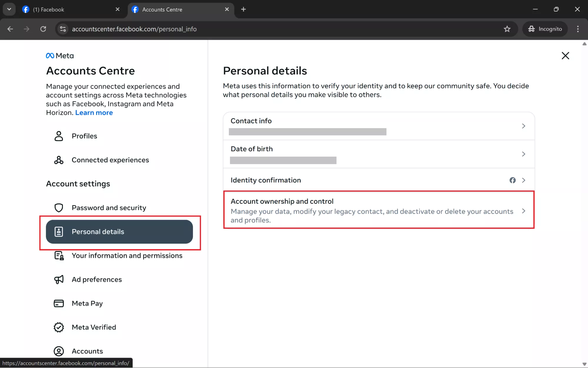This screenshot has height=368, width=588.
Task: Click the Ad preferences megaphone icon
Action: (x=59, y=279)
